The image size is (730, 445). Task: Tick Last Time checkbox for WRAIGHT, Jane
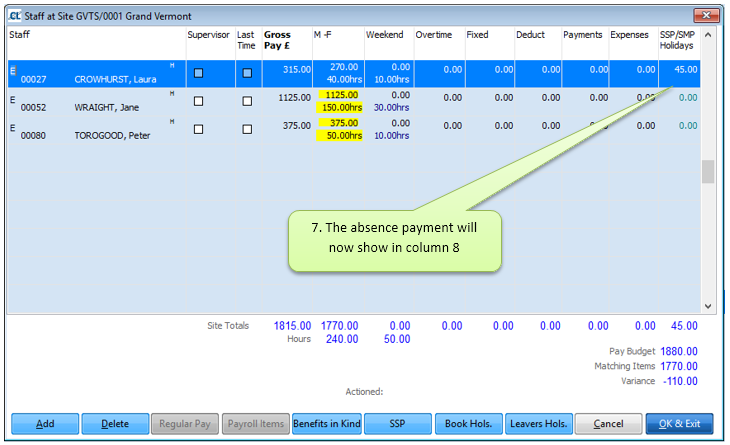tap(247, 101)
